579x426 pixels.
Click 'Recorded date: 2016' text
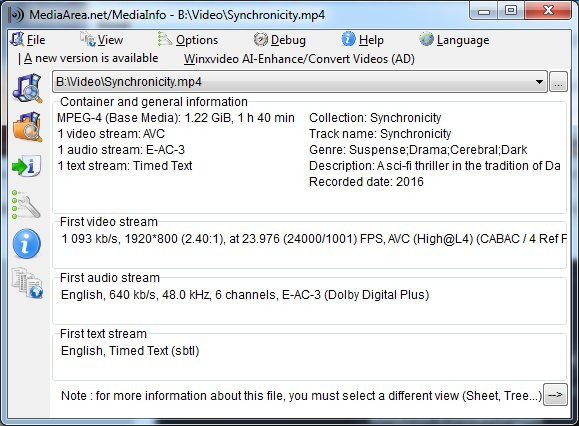click(366, 182)
